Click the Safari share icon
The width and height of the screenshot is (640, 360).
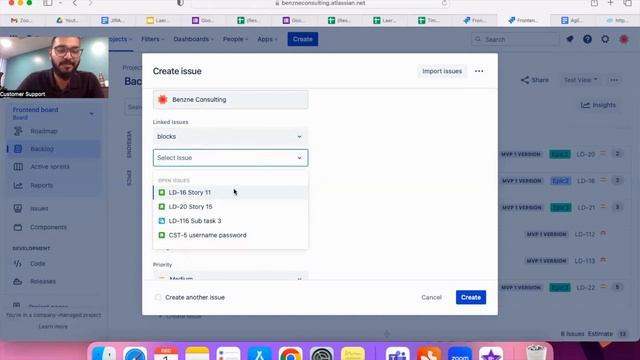pyautogui.click(x=594, y=3)
